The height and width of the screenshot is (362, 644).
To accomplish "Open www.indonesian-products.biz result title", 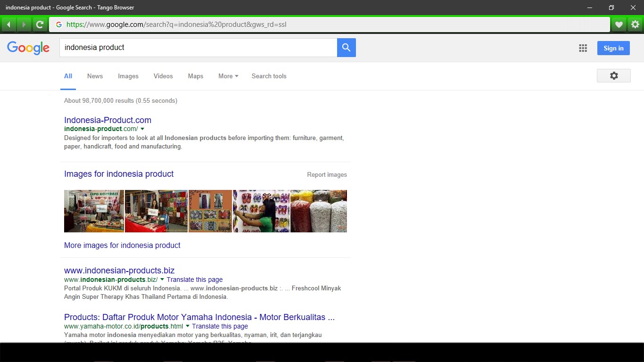I will click(119, 271).
